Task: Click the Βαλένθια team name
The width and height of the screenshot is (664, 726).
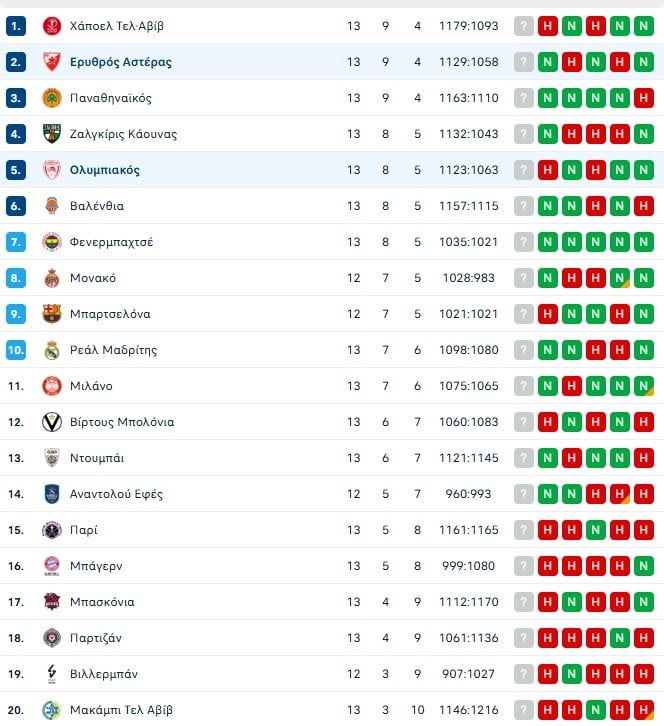Action: tap(97, 206)
